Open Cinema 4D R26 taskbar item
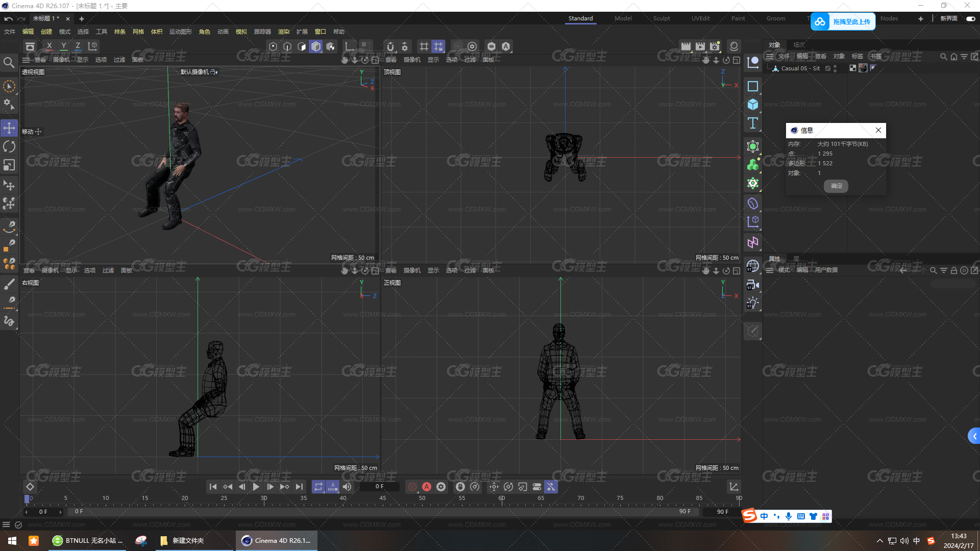980x551 pixels. (277, 540)
